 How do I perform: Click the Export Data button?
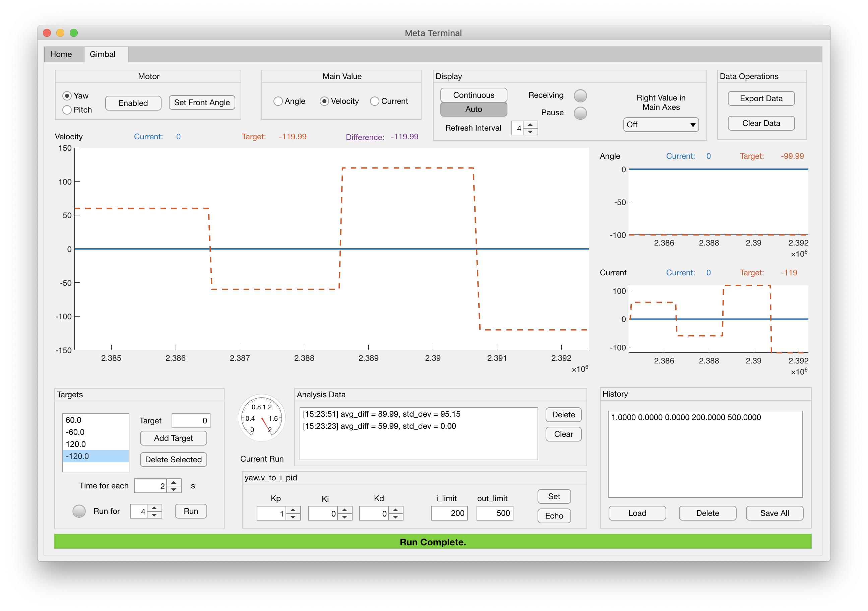coord(761,98)
